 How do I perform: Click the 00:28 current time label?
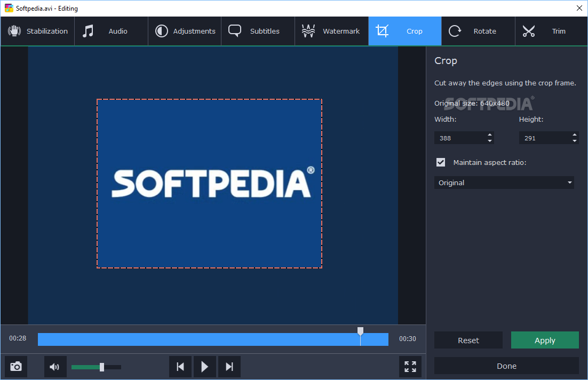[x=18, y=338]
